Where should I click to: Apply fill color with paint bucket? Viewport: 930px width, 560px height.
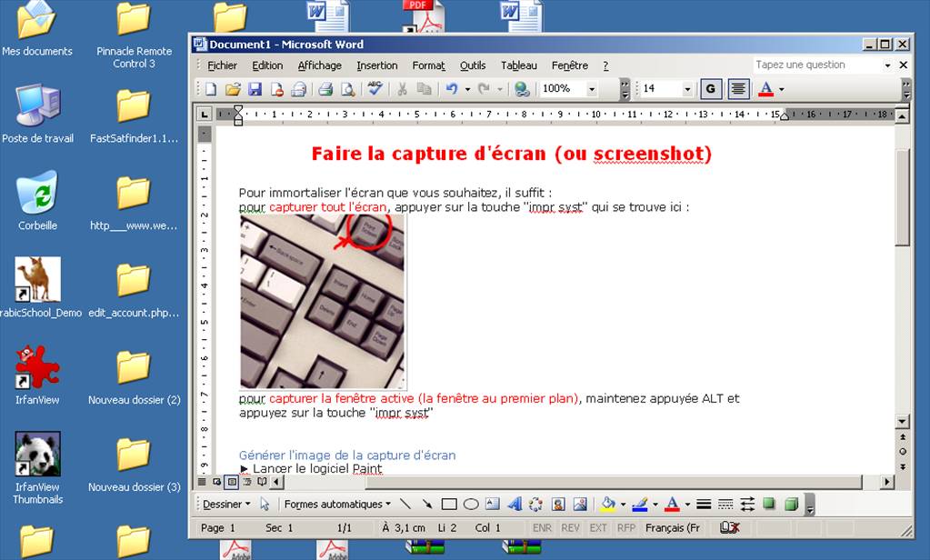pos(607,505)
